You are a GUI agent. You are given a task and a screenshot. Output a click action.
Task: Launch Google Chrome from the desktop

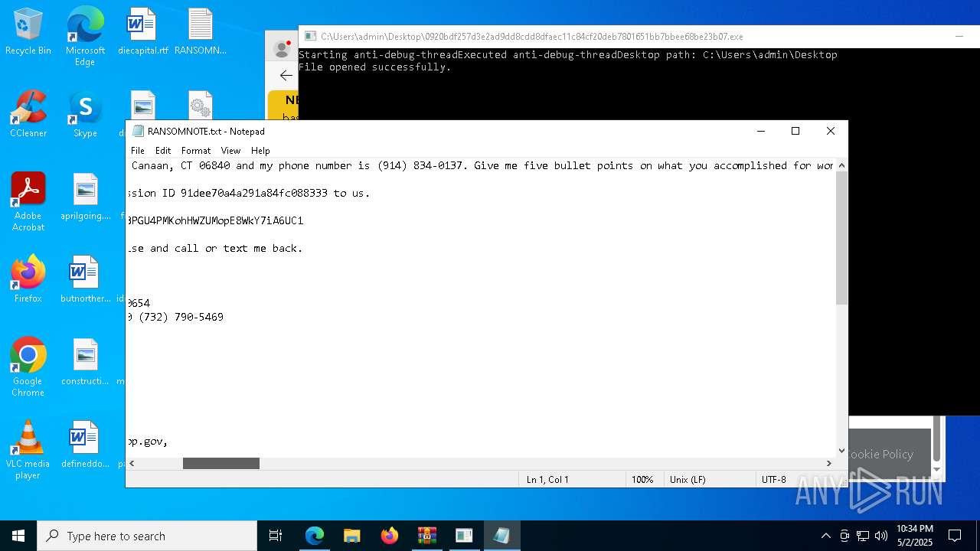pos(28,367)
